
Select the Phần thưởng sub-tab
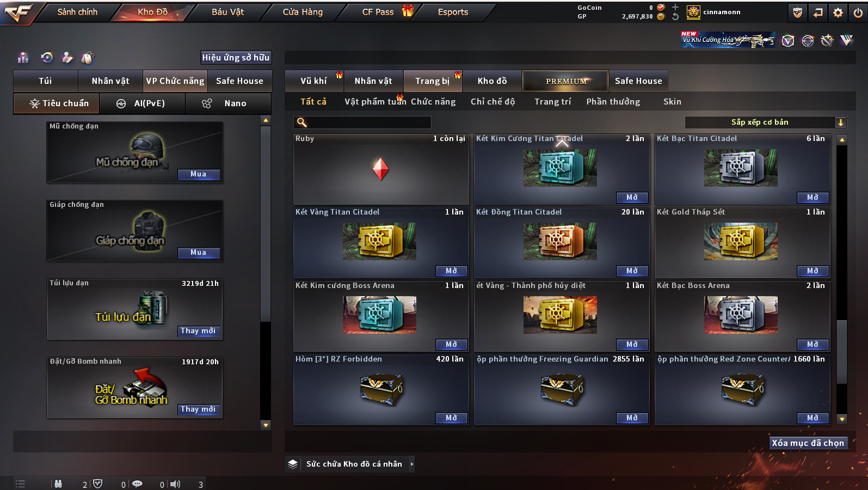click(x=613, y=102)
